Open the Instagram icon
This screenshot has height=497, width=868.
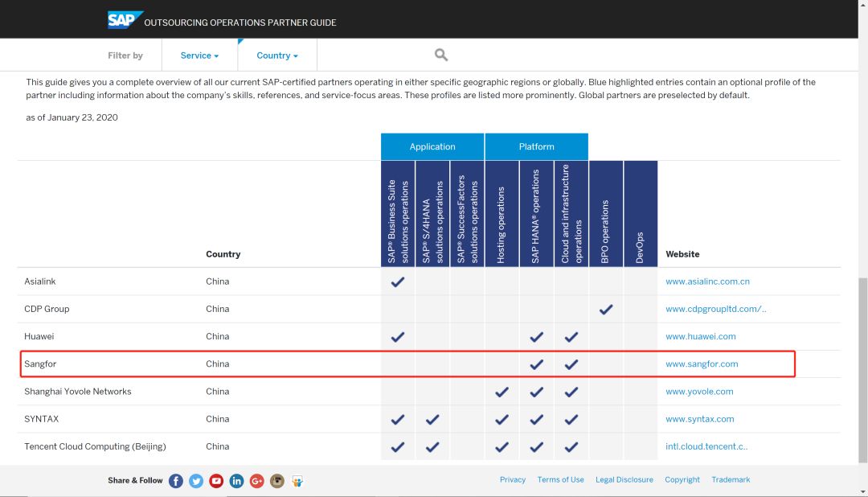click(277, 481)
